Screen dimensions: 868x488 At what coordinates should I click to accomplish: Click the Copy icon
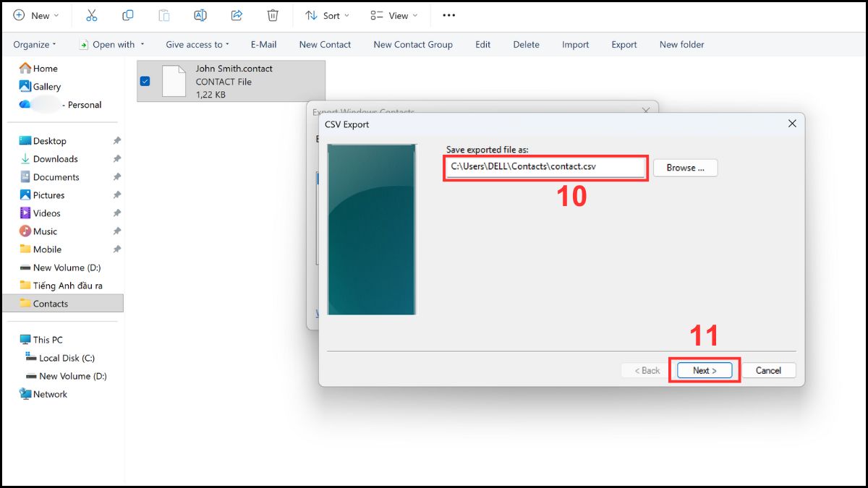pyautogui.click(x=128, y=14)
